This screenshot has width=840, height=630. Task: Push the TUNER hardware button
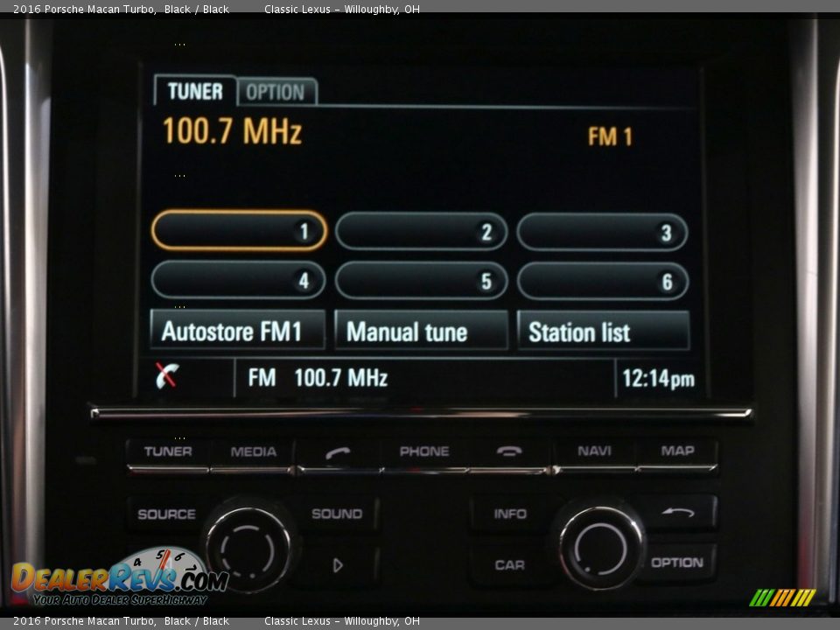[x=168, y=454]
